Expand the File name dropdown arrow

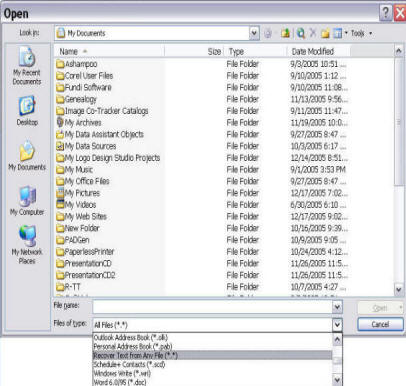click(337, 307)
